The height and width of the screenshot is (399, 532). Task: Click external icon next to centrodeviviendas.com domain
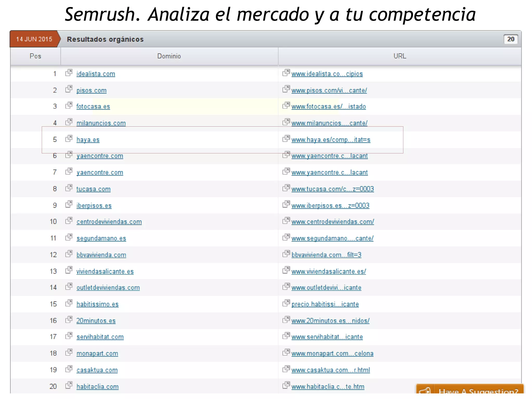point(69,221)
